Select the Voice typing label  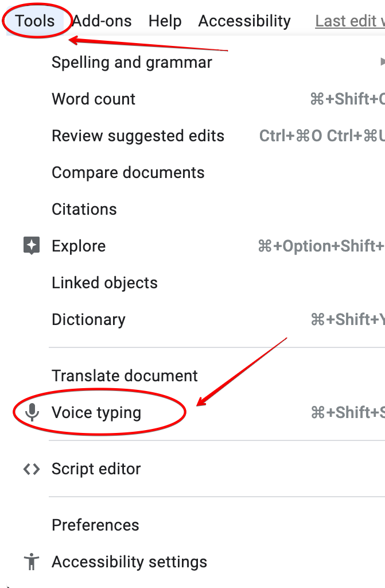pos(96,412)
